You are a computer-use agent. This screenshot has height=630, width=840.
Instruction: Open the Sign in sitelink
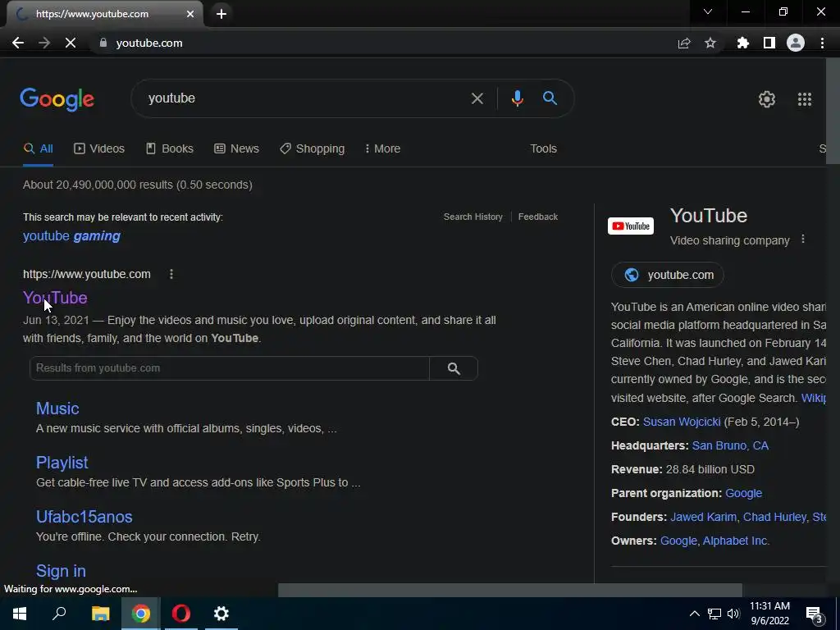click(x=61, y=571)
